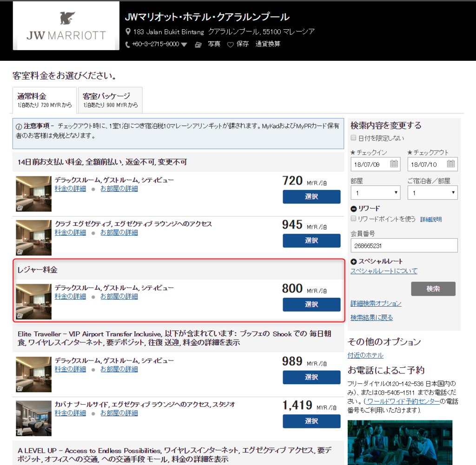
Task: Open the 800 MYR leisure rate thumbnail
Action: (33, 301)
